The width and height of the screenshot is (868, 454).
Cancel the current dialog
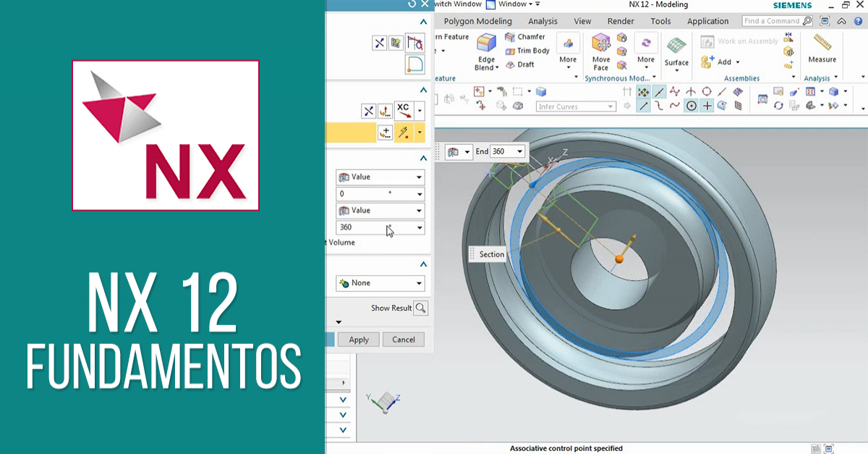(403, 339)
